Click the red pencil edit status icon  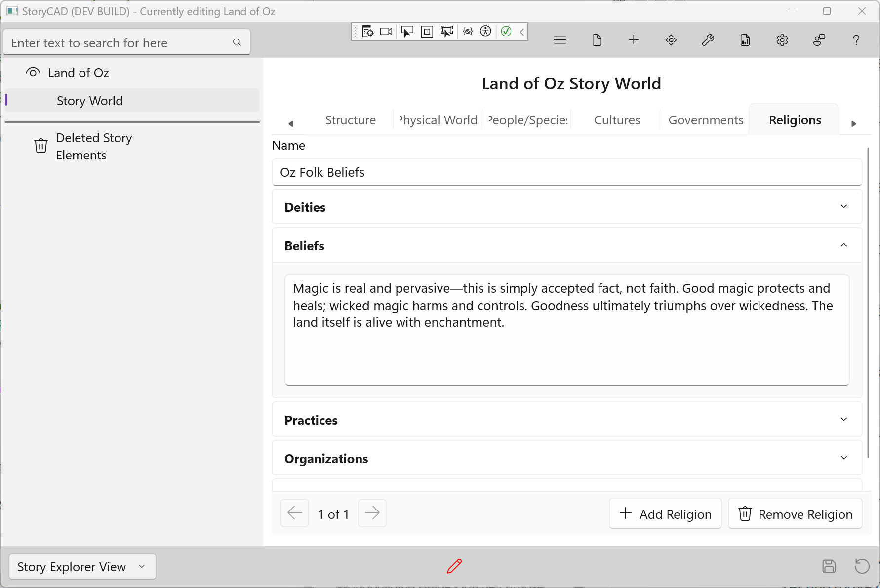[x=454, y=566]
